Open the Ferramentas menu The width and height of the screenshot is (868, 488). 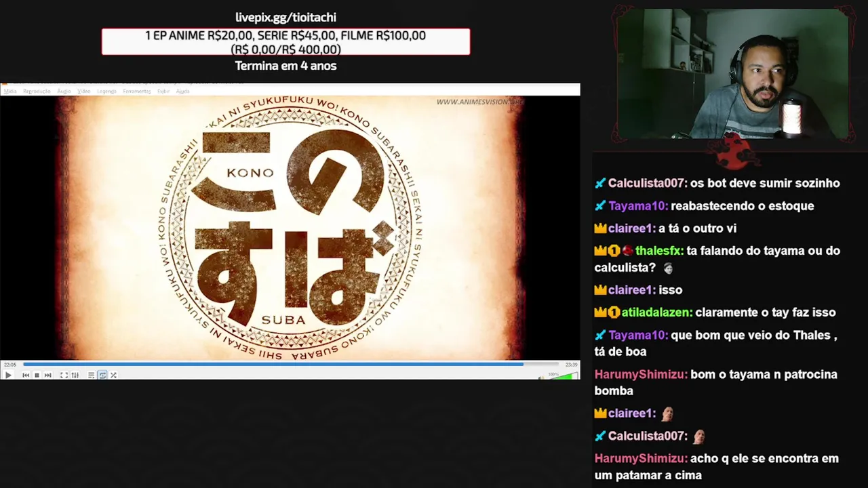136,91
